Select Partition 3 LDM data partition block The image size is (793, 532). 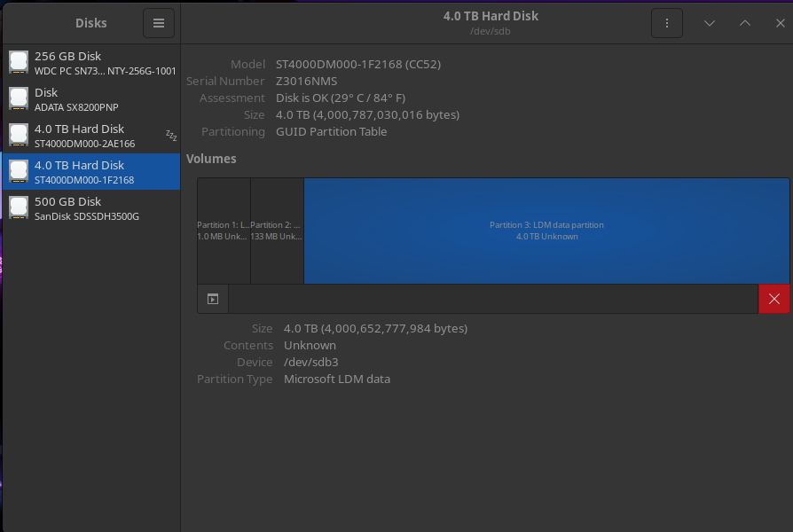[546, 231]
